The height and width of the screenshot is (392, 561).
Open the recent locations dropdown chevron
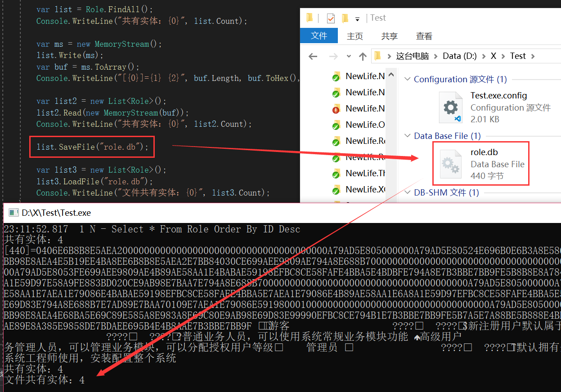pyautogui.click(x=349, y=56)
